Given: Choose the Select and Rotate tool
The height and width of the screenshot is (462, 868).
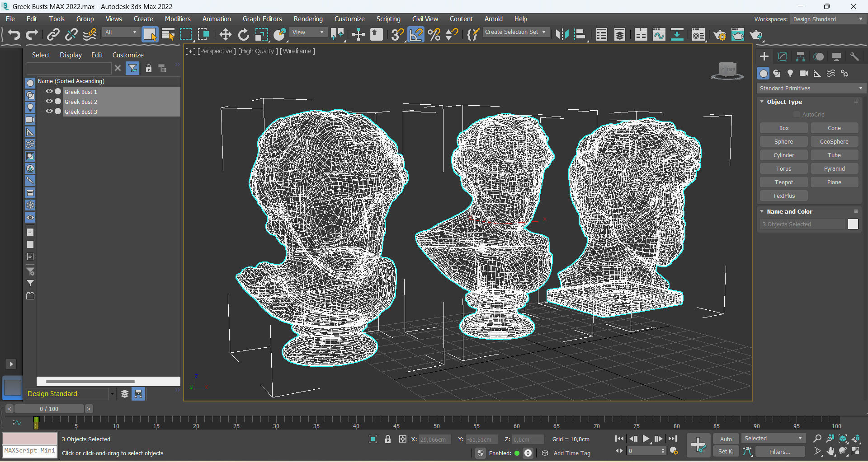Looking at the screenshot, I should click(244, 35).
